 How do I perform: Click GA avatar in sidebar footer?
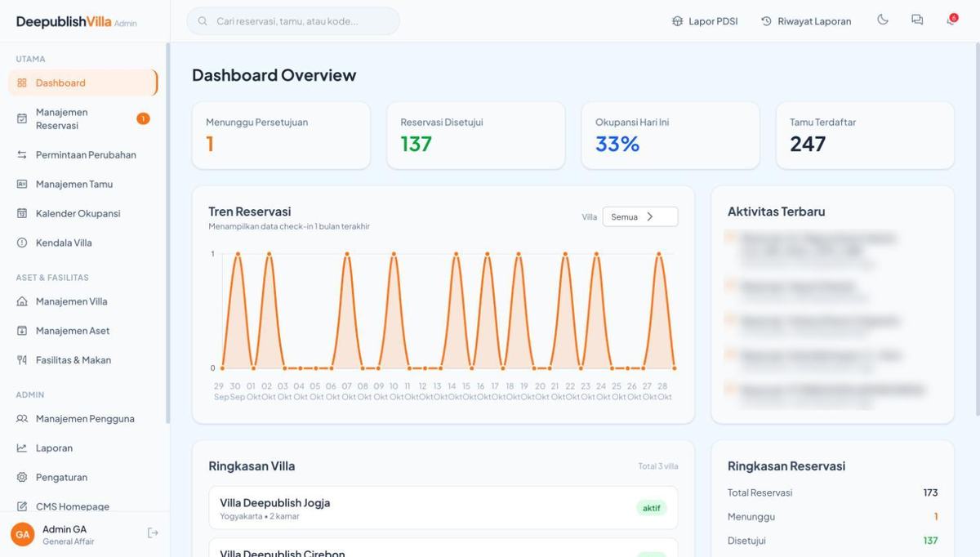[22, 534]
